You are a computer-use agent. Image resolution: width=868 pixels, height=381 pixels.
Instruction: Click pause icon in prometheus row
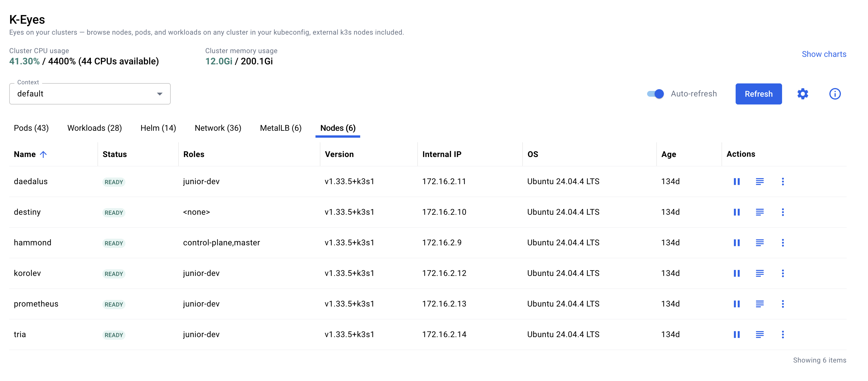(737, 304)
